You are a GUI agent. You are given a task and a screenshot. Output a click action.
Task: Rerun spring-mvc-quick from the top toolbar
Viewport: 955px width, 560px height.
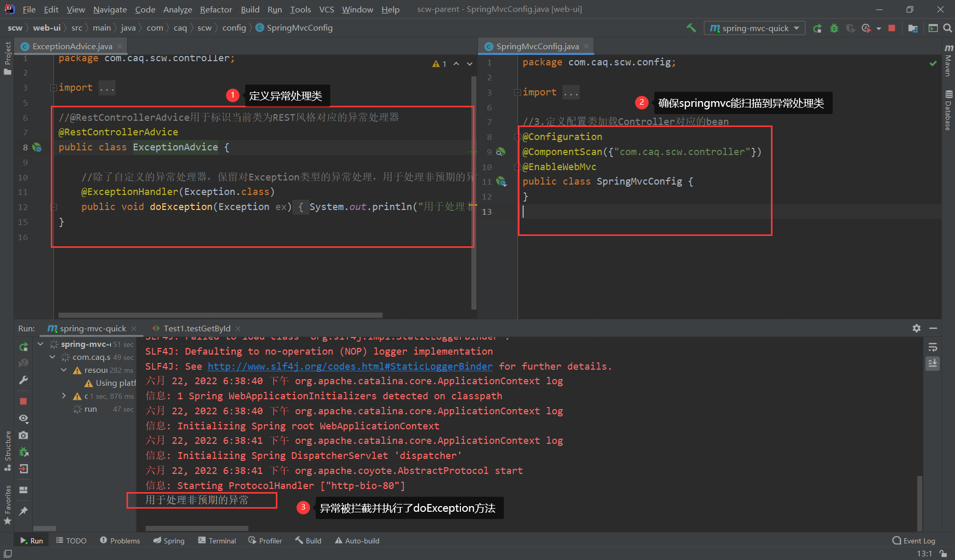(x=817, y=28)
